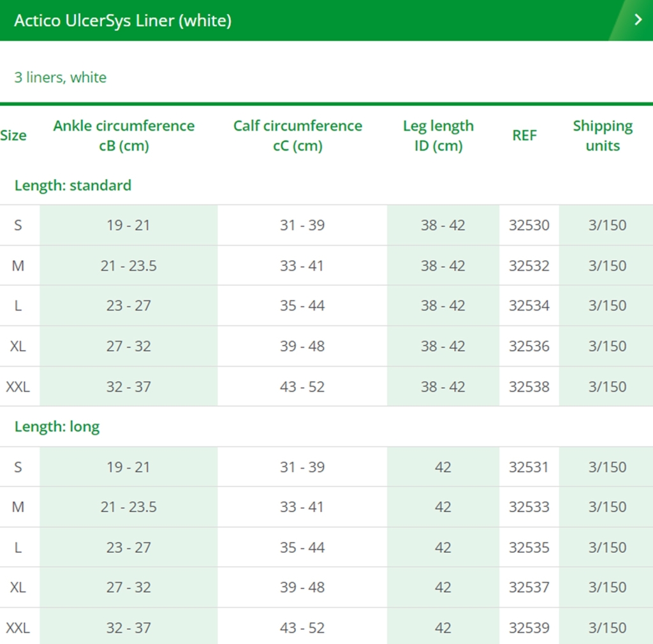Image resolution: width=653 pixels, height=644 pixels.
Task: Click ankle value 19 - 21 in REF 32530 row
Action: (x=128, y=225)
